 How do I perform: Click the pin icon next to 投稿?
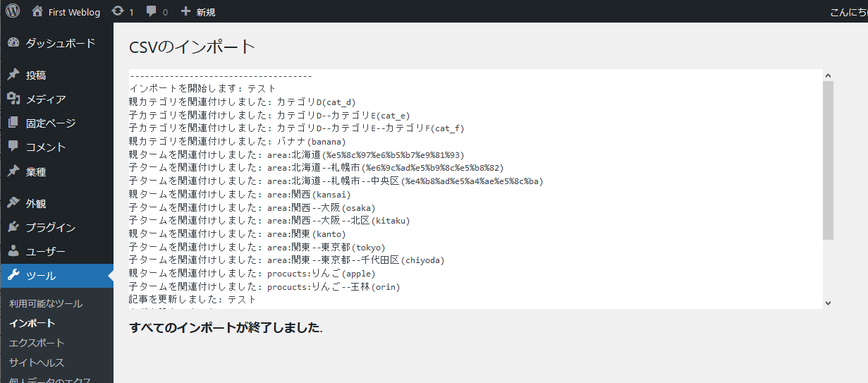(13, 75)
